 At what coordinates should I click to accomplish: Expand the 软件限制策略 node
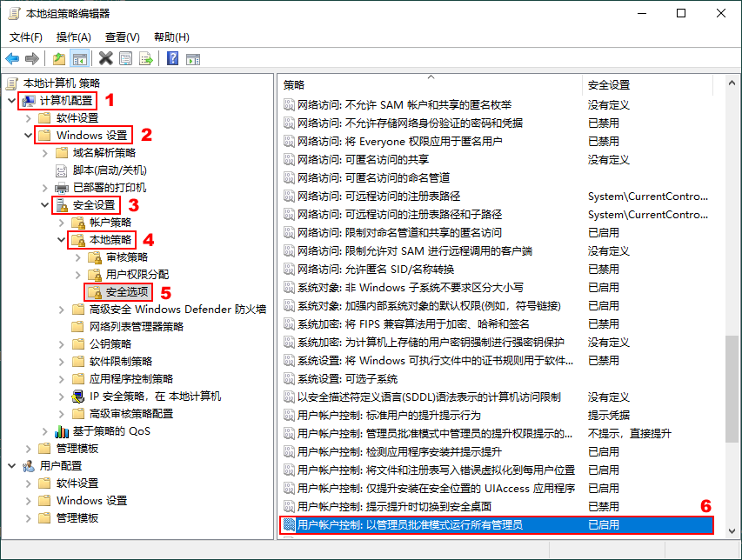pos(62,362)
